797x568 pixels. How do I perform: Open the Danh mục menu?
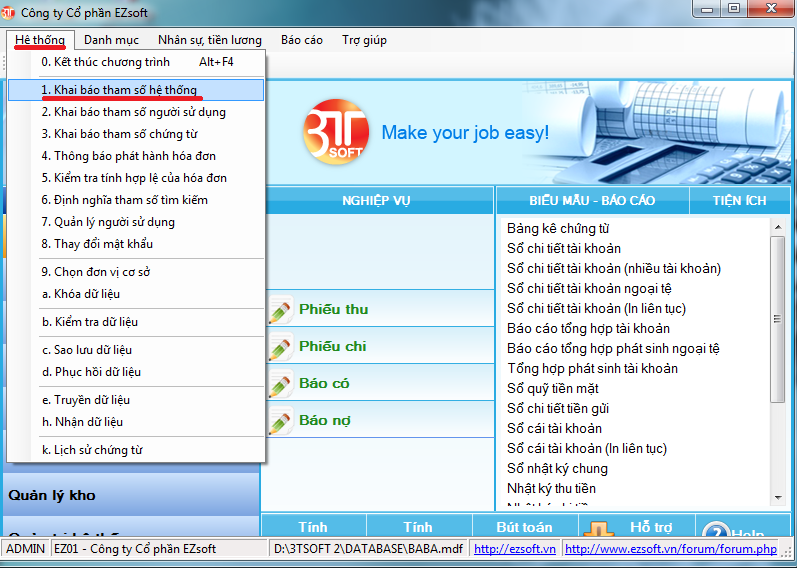tap(110, 40)
